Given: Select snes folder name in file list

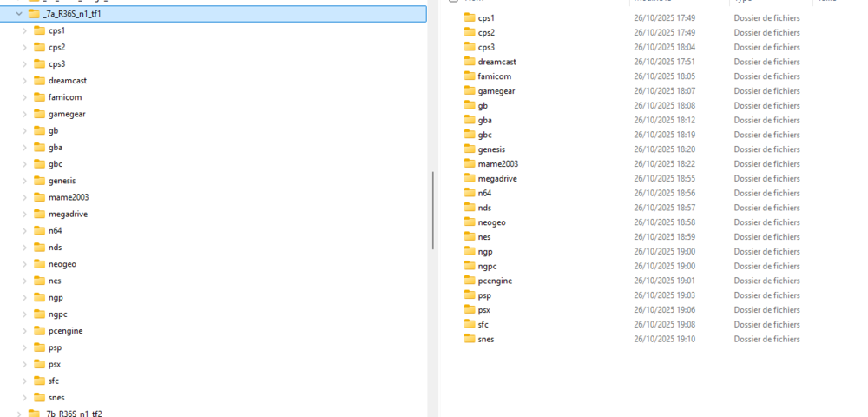Looking at the screenshot, I should (x=486, y=339).
